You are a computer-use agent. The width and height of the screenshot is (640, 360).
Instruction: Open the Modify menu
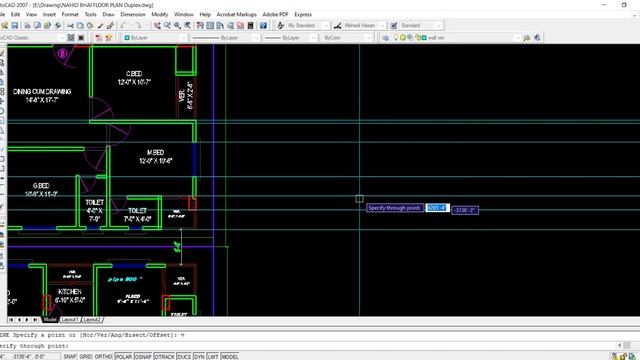(160, 14)
